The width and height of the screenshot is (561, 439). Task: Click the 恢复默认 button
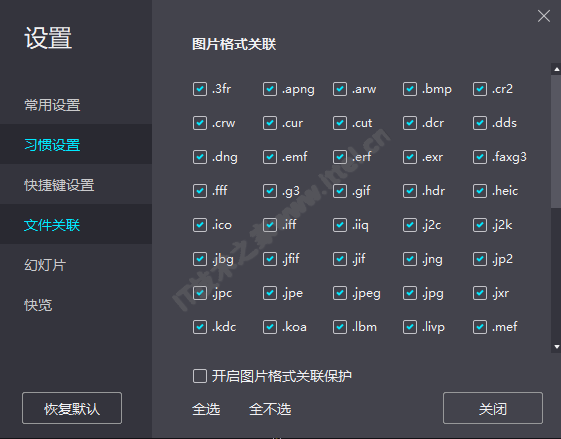coord(72,408)
